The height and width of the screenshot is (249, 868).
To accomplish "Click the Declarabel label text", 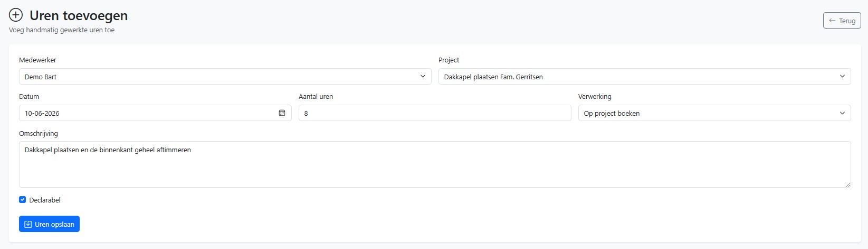I will coord(45,200).
